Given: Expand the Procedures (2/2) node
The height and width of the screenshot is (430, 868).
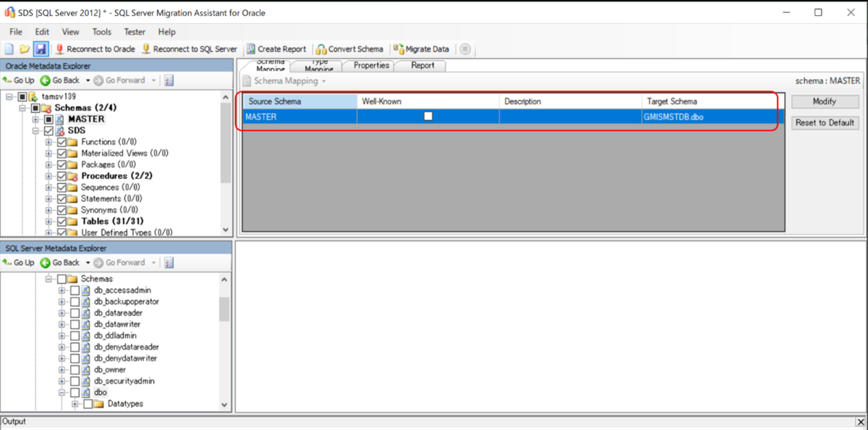Looking at the screenshot, I should [x=49, y=176].
